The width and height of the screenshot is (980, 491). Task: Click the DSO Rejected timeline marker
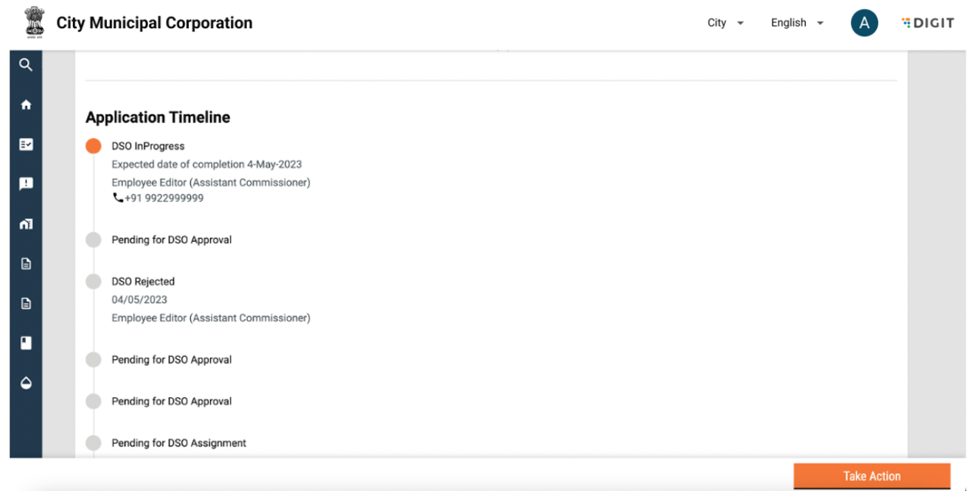click(93, 282)
